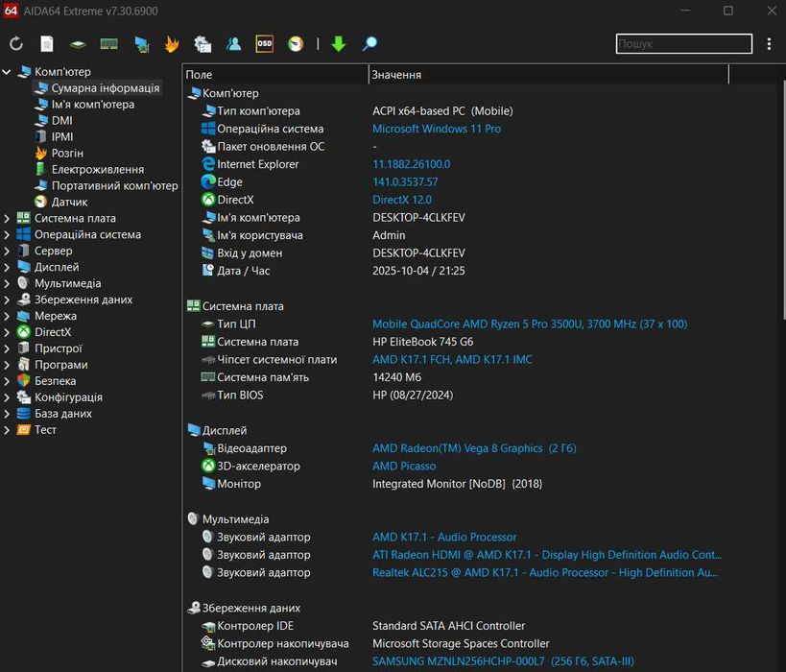Open the OSD panel icon
This screenshot has height=672, width=786.
pos(265,44)
